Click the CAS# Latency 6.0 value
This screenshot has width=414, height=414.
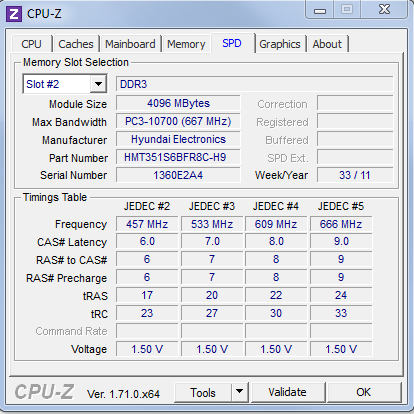click(x=147, y=241)
